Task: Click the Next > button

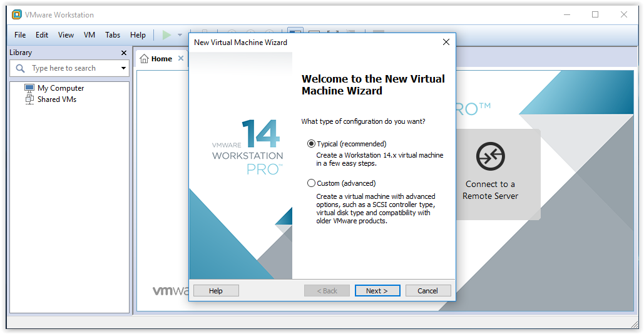Action: 377,290
